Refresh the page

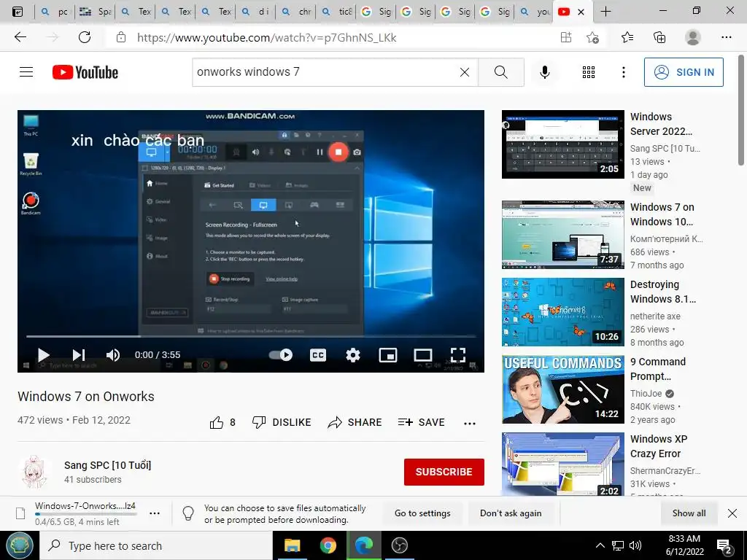(85, 37)
